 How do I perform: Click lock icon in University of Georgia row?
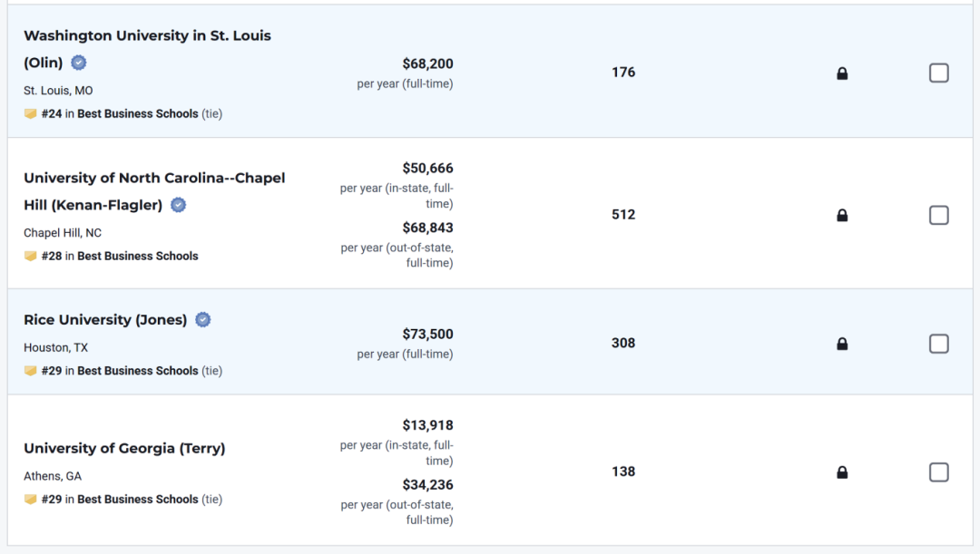[842, 472]
